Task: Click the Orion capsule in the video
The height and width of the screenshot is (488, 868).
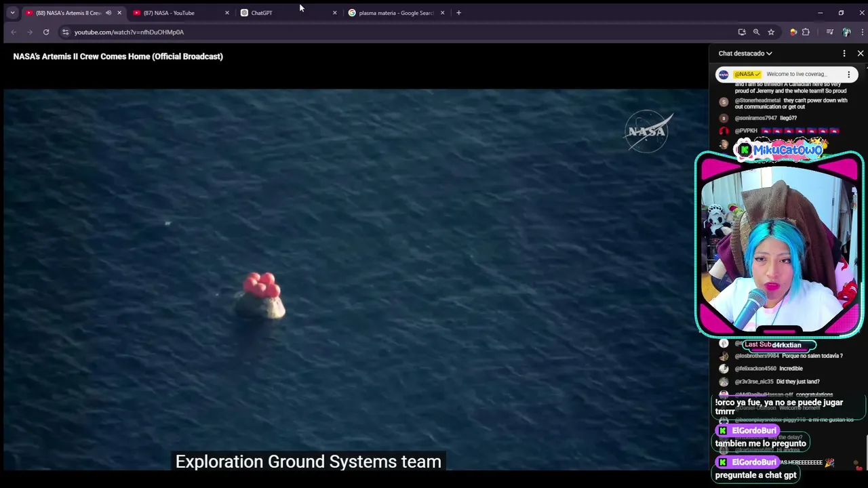Action: click(260, 296)
